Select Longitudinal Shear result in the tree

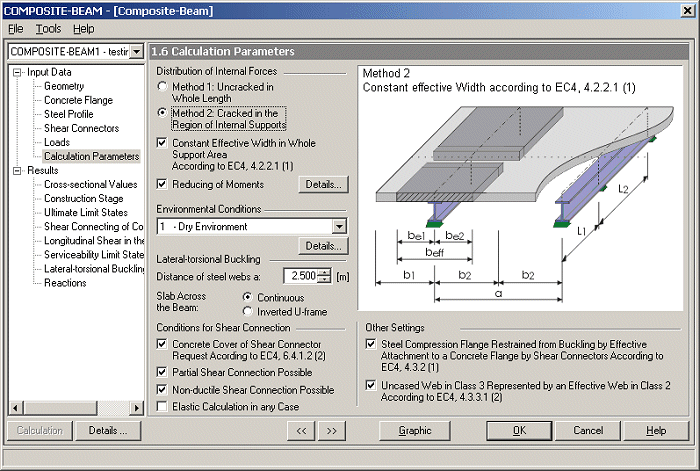tap(94, 241)
